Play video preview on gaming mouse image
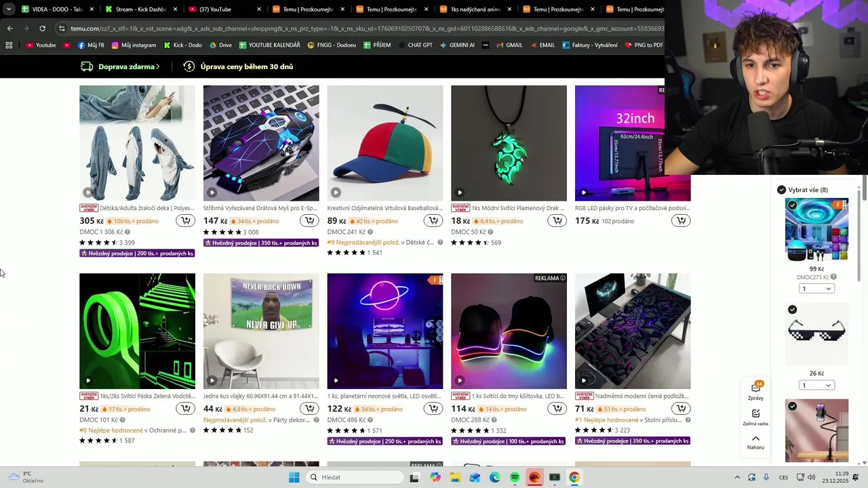Image resolution: width=868 pixels, height=488 pixels. coord(212,192)
